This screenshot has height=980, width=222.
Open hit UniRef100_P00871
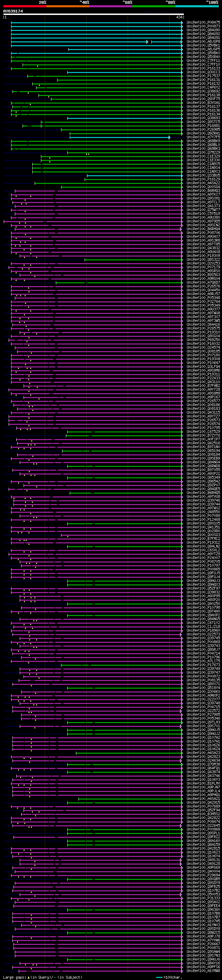click(203, 948)
